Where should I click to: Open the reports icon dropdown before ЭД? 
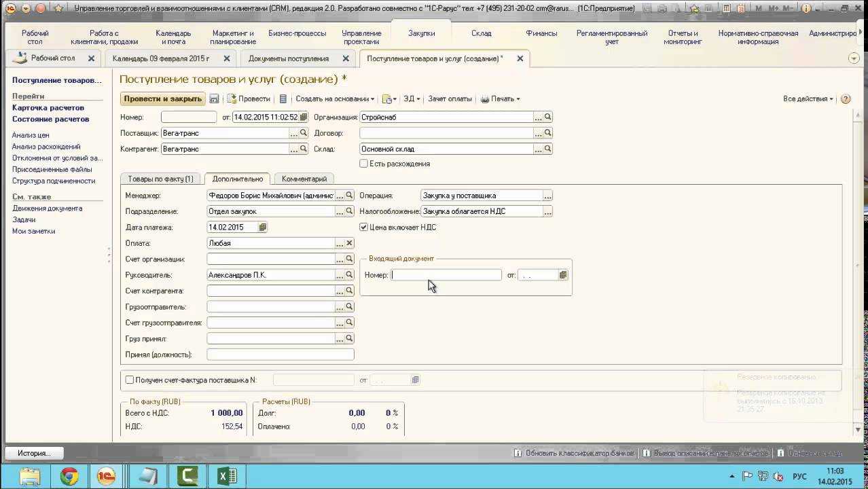389,99
